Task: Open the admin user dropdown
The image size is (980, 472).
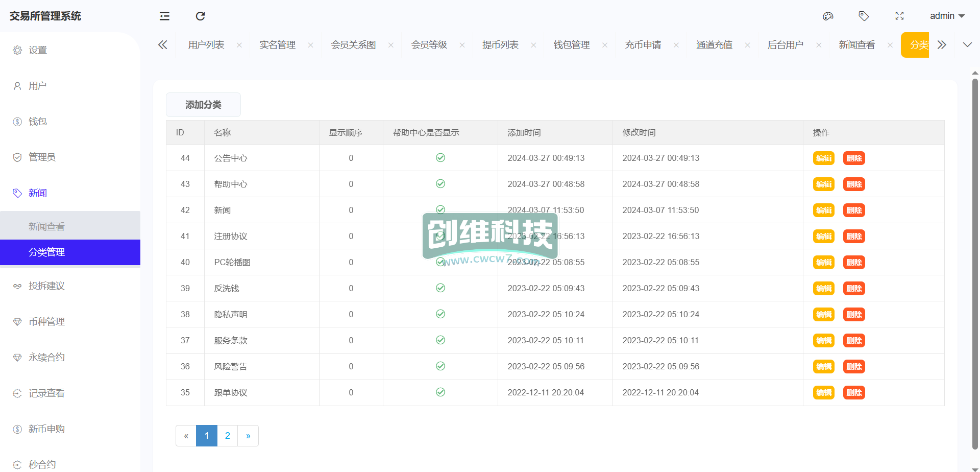Action: click(947, 16)
